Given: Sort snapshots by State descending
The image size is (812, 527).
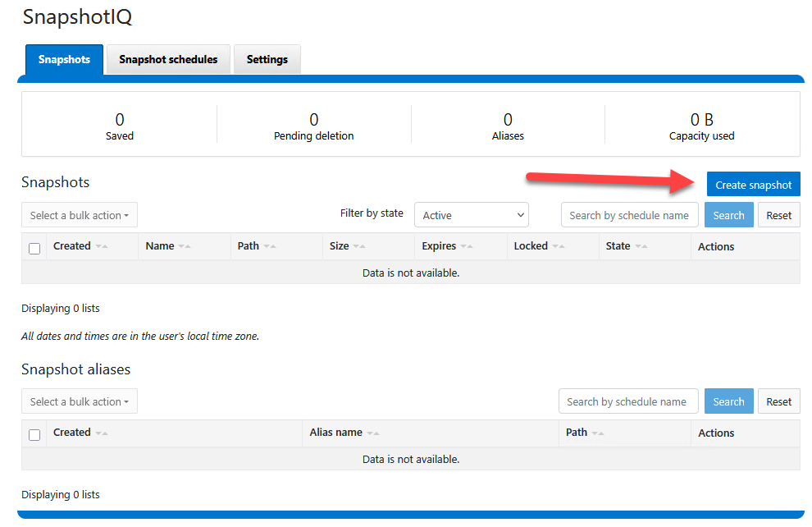Looking at the screenshot, I should pos(640,246).
